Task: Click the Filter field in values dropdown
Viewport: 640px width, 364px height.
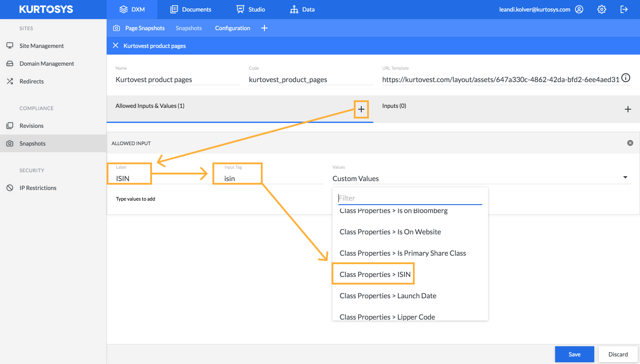Action: click(x=410, y=198)
